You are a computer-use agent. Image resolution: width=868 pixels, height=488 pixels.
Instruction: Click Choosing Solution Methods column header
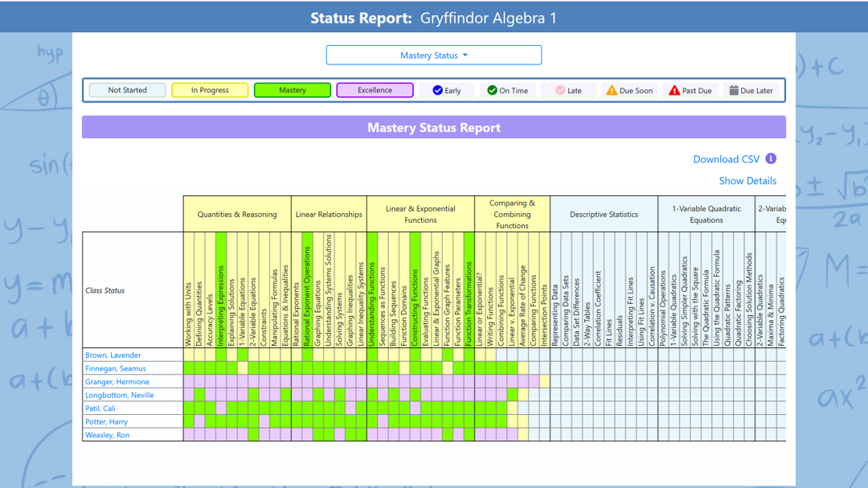pos(750,289)
